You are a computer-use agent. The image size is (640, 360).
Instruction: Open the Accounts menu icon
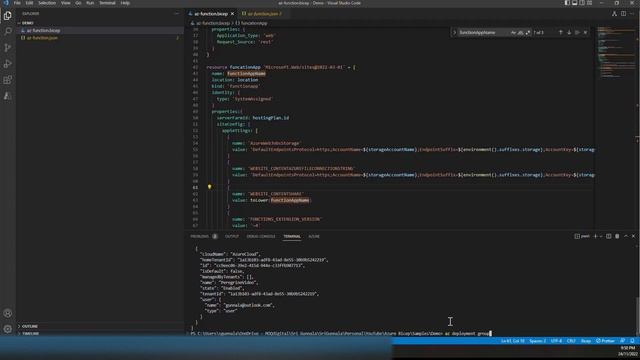[x=7, y=313]
